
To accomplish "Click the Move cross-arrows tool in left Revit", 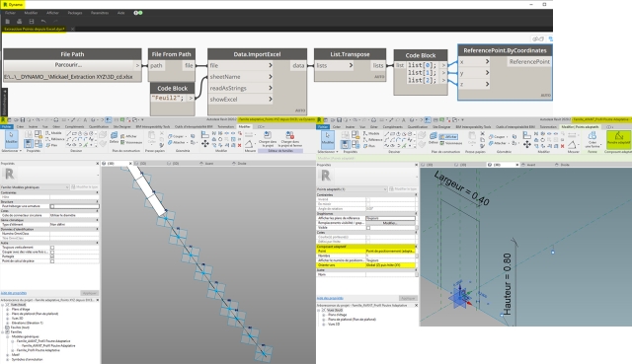I will tap(204, 143).
